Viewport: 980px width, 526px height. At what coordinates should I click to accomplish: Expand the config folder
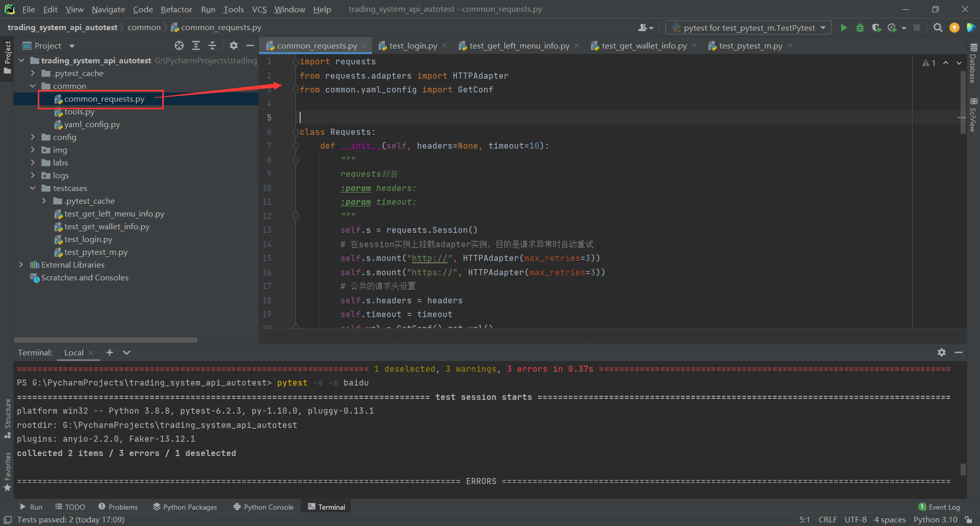click(33, 137)
